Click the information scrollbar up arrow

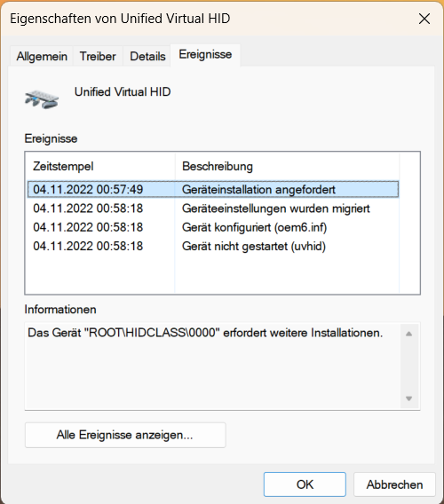(x=409, y=334)
